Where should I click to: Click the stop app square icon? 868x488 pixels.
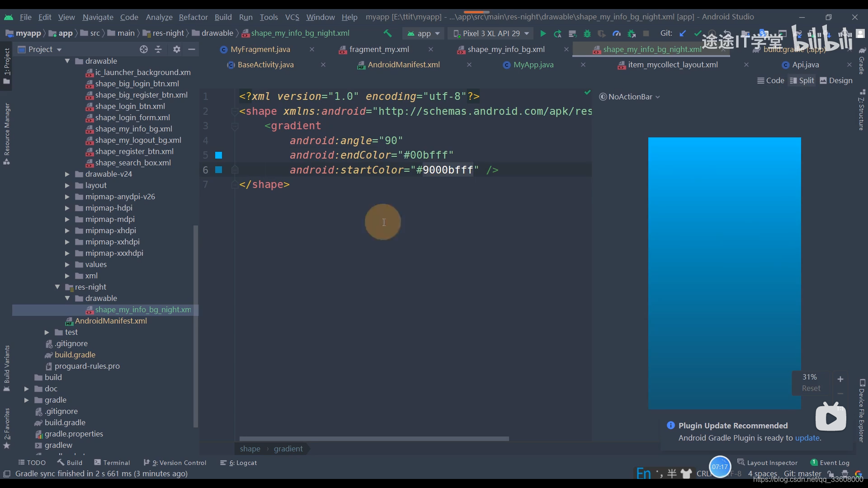pyautogui.click(x=646, y=33)
